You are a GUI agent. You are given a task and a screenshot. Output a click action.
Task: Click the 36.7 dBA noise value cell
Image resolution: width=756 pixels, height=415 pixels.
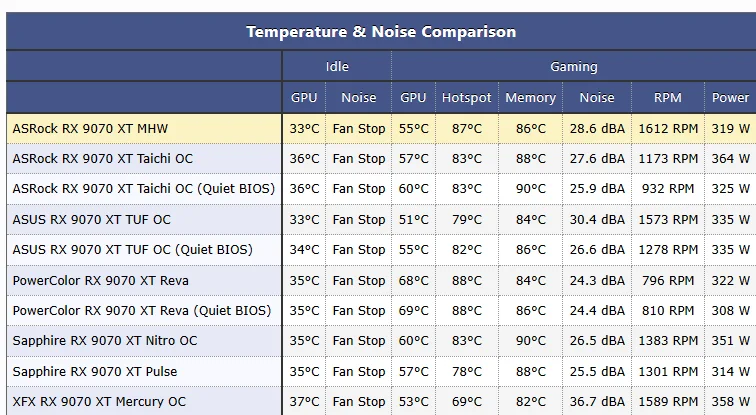click(x=597, y=401)
